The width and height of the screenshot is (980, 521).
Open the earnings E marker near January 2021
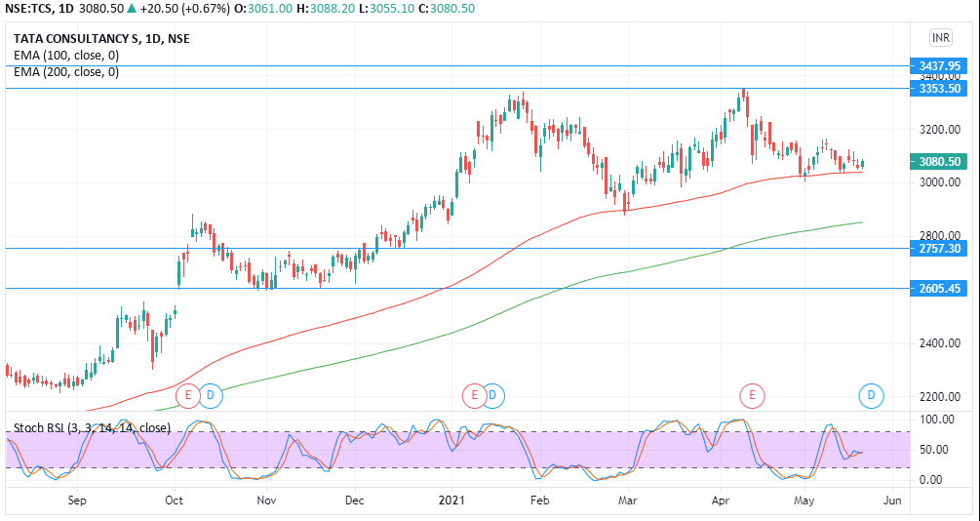click(x=474, y=395)
